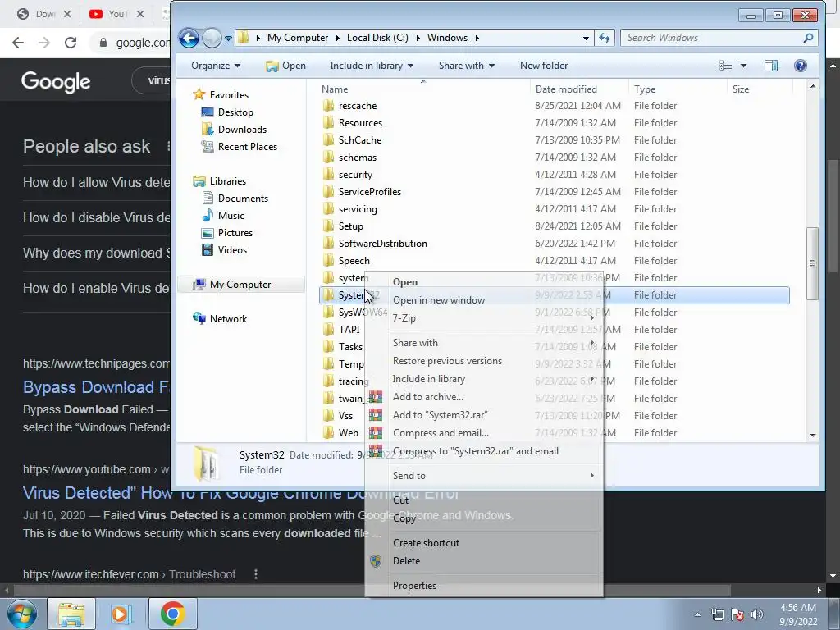The height and width of the screenshot is (630, 840).
Task: Choose Add to "System32.rar"
Action: click(483, 415)
